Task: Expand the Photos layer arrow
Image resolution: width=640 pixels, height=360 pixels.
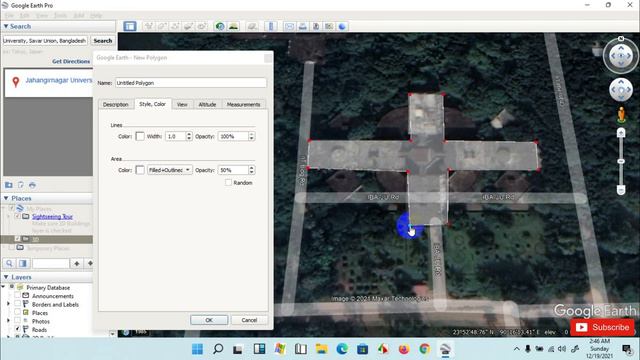Action: coord(9,321)
